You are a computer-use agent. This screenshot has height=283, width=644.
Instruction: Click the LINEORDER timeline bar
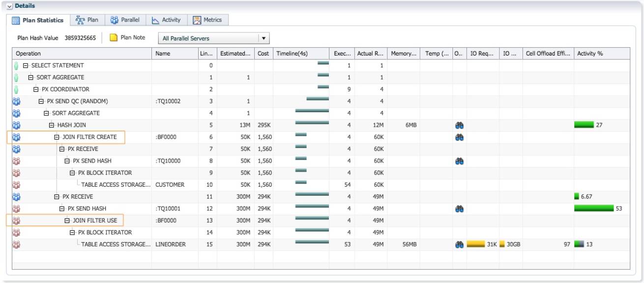tap(312, 241)
